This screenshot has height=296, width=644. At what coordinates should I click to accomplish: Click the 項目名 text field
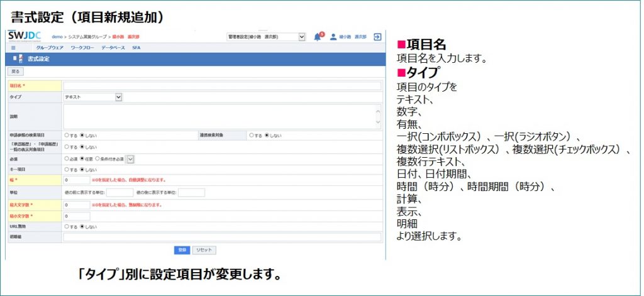point(221,86)
